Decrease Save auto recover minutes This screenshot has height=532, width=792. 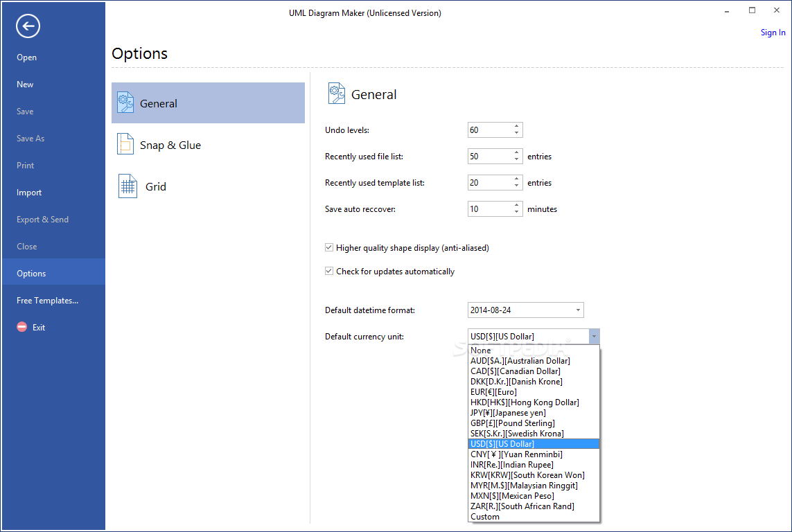[516, 212]
